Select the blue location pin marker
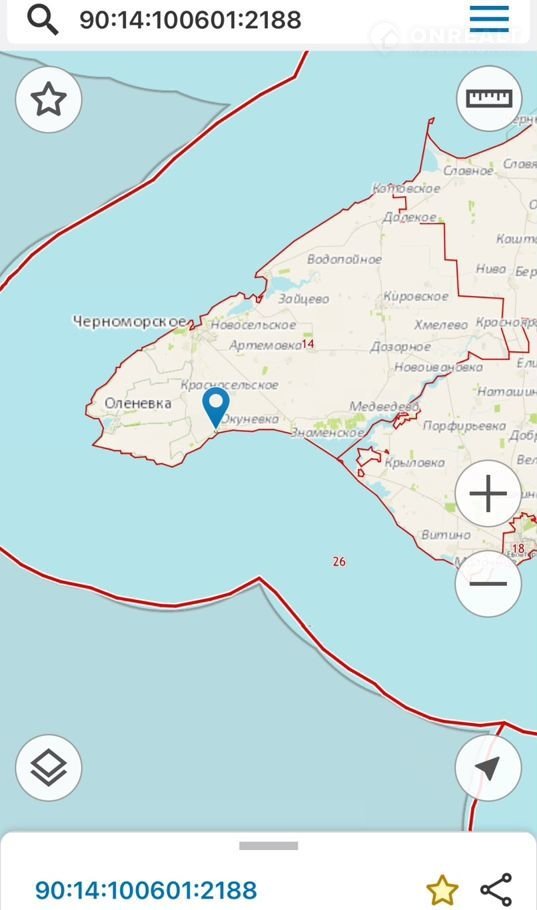 click(x=215, y=408)
